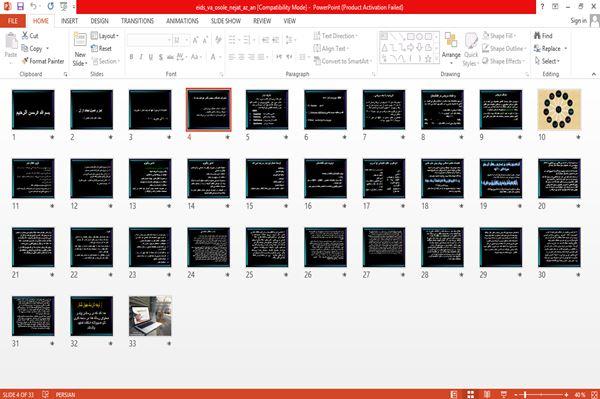Start Slide Show from status bar icon
The image size is (600, 399).
pyautogui.click(x=504, y=394)
